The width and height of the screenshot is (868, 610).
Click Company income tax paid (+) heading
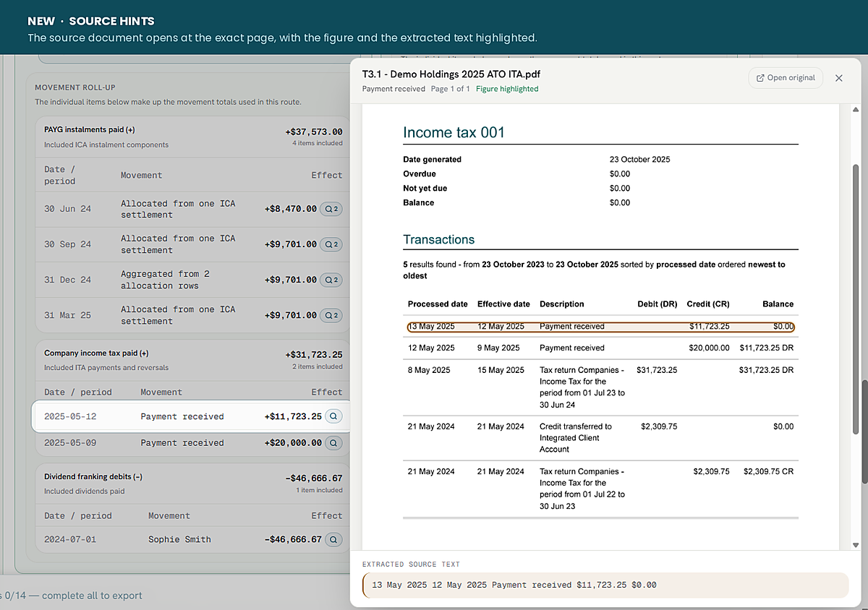click(x=96, y=353)
